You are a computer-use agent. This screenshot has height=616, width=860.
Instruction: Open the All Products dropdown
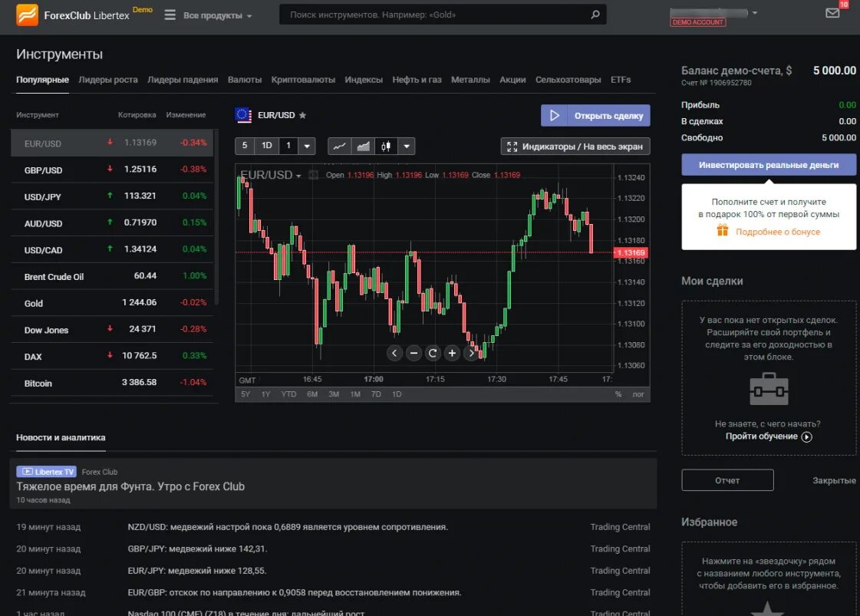pyautogui.click(x=218, y=15)
